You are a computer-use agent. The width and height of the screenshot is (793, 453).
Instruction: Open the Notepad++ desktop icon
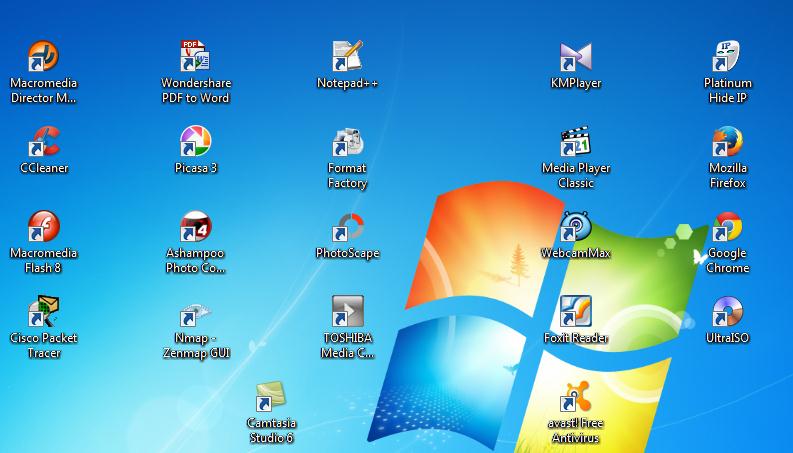coord(347,56)
